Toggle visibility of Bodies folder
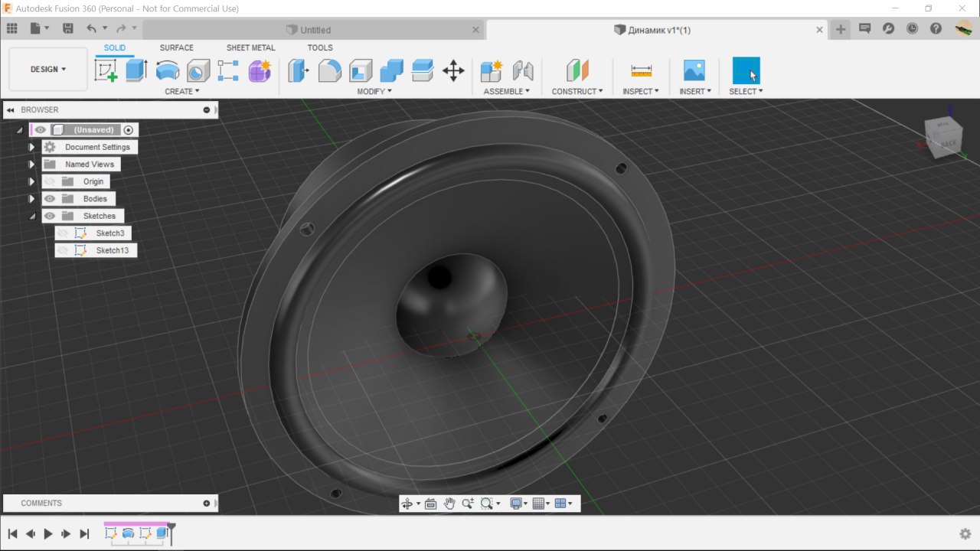The height and width of the screenshot is (551, 980). [50, 199]
